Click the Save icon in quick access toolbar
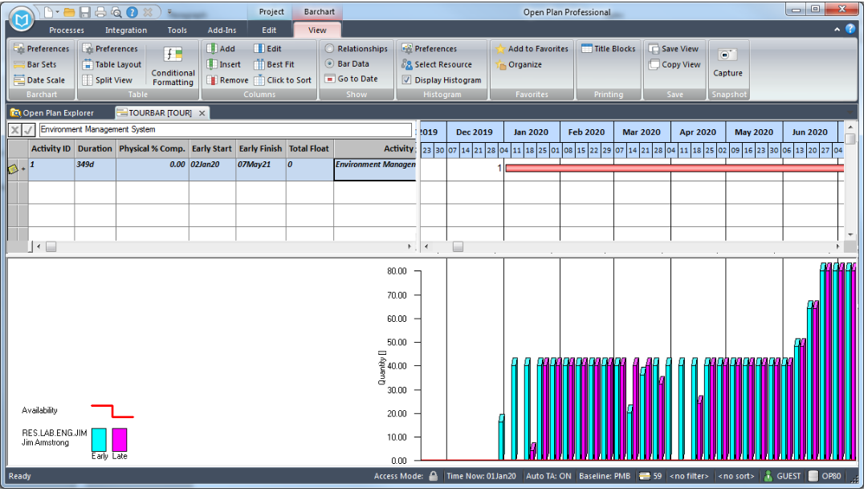868x492 pixels. tap(84, 12)
